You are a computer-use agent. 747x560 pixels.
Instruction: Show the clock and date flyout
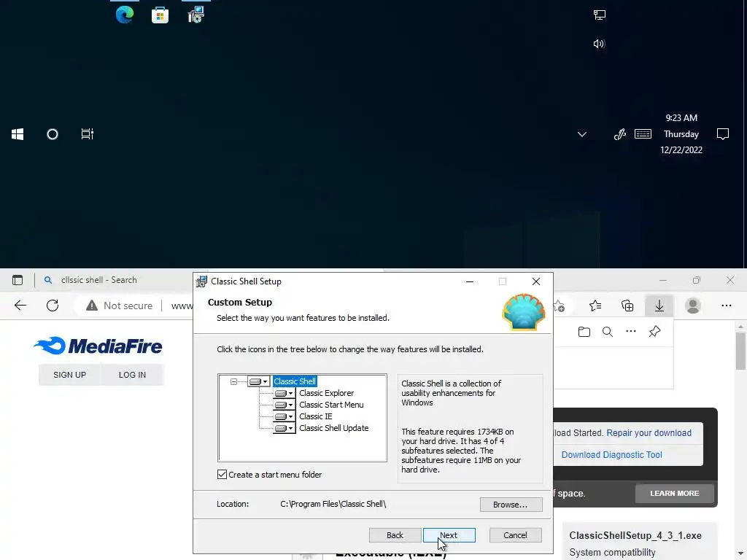681,134
